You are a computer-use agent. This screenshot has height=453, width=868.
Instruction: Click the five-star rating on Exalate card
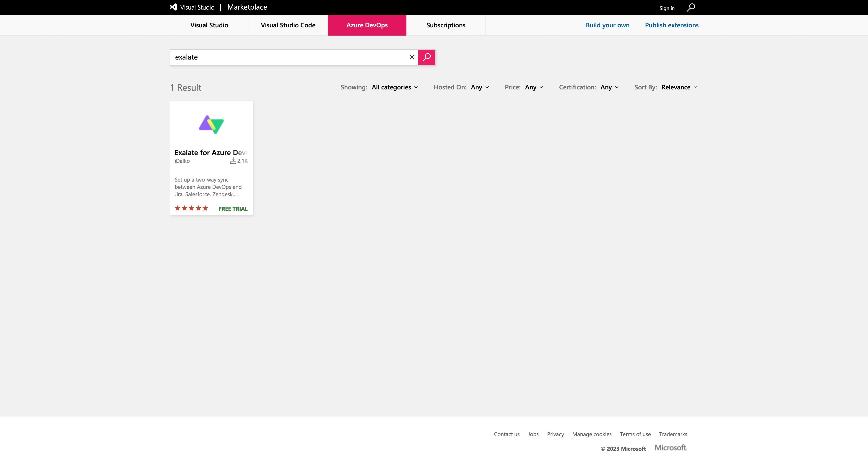tap(191, 208)
